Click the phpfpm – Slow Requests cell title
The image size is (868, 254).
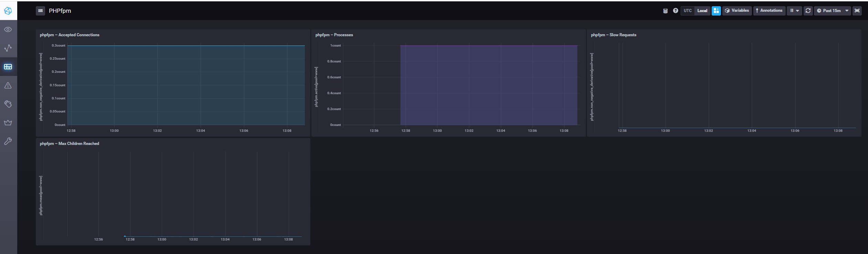[x=613, y=35]
